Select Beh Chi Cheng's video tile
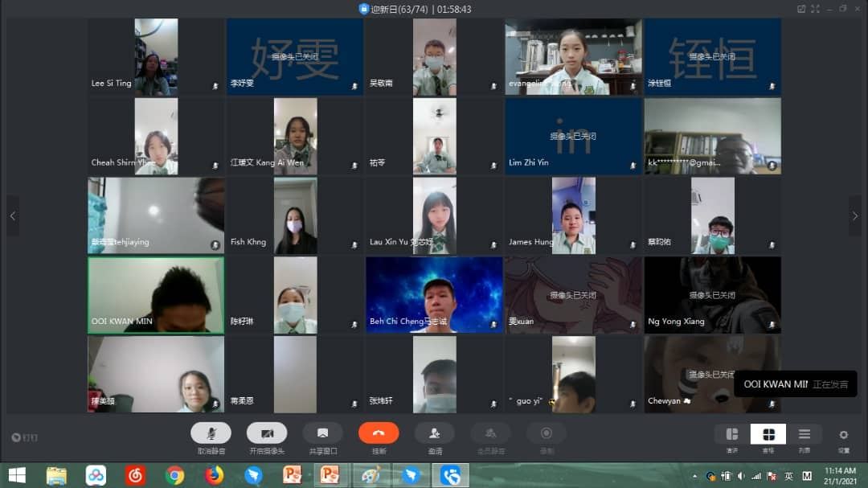 (x=435, y=295)
